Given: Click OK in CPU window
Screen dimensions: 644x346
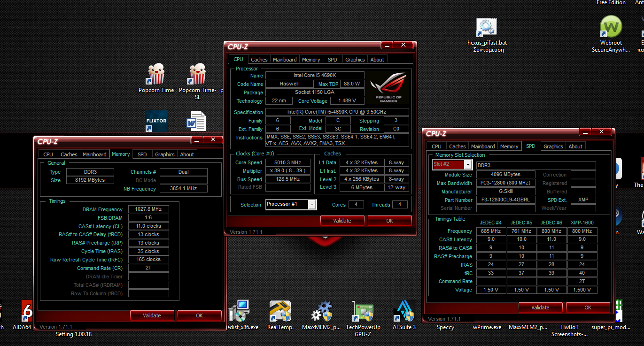Looking at the screenshot, I should 390,221.
